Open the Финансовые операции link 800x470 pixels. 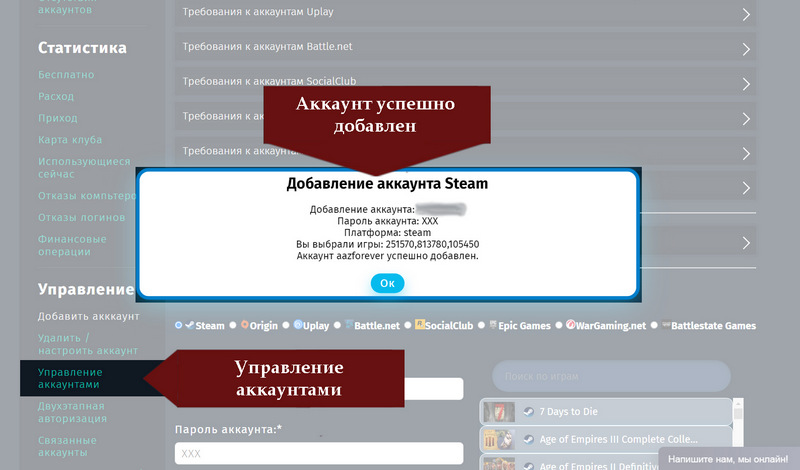[72, 245]
